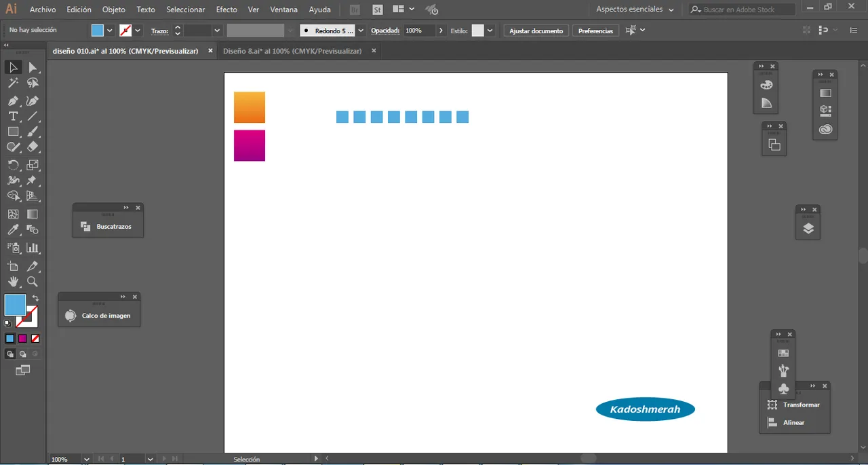Select the Pen tool
The width and height of the screenshot is (868, 465).
tap(13, 100)
